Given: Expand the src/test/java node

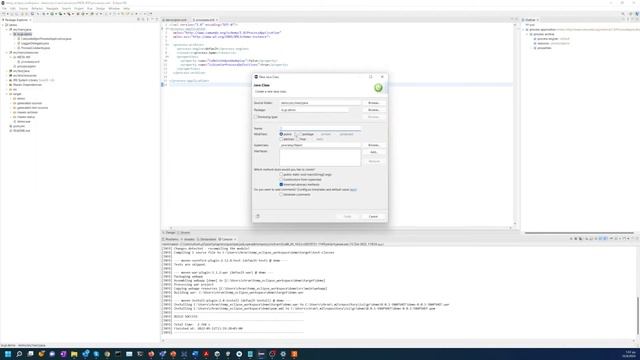Looking at the screenshot, I should coord(7,71).
